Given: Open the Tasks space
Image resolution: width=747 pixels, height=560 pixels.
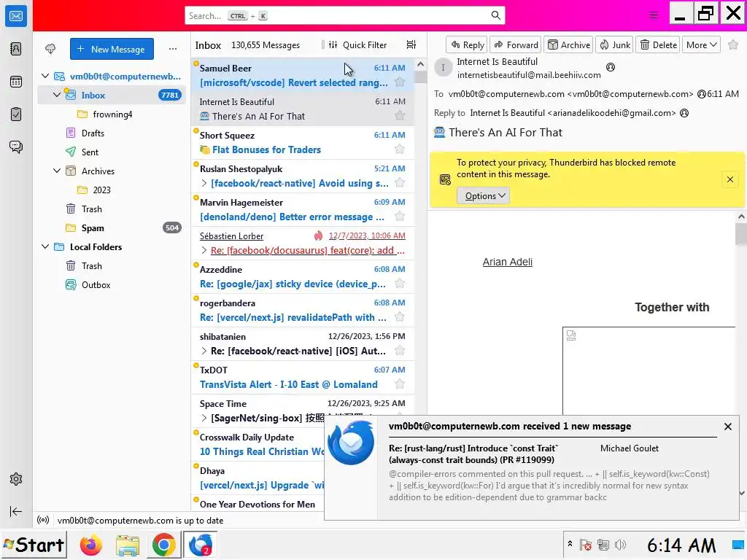Looking at the screenshot, I should pyautogui.click(x=16, y=114).
